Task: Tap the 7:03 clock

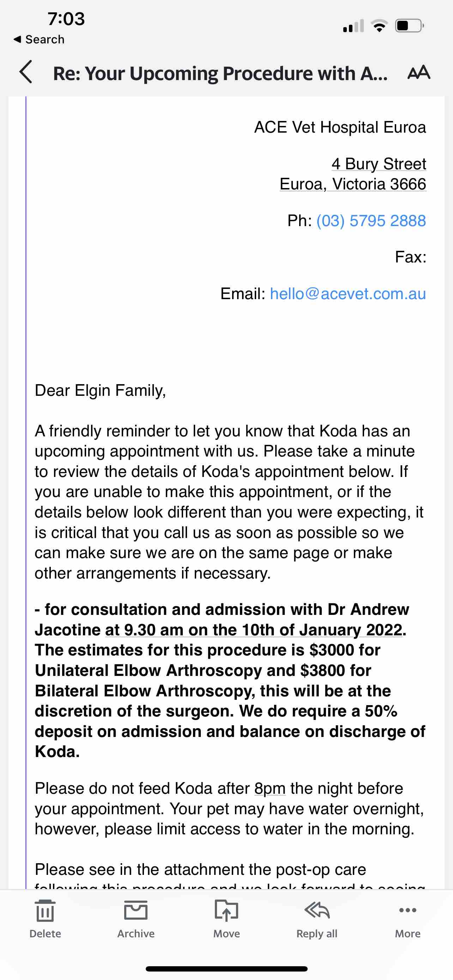Action: pyautogui.click(x=66, y=19)
